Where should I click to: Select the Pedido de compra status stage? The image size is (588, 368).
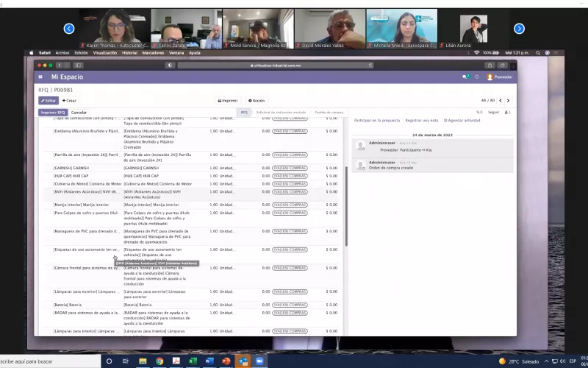pos(329,113)
